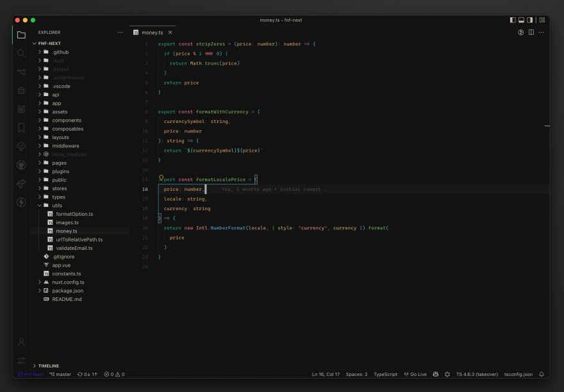Toggle the secondary side bar layout icon
The image size is (564, 392).
(530, 20)
